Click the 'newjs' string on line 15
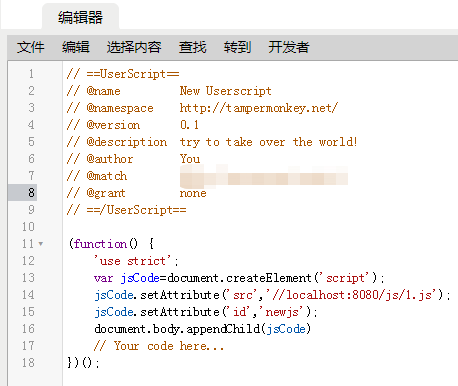This screenshot has width=458, height=386. tap(282, 312)
